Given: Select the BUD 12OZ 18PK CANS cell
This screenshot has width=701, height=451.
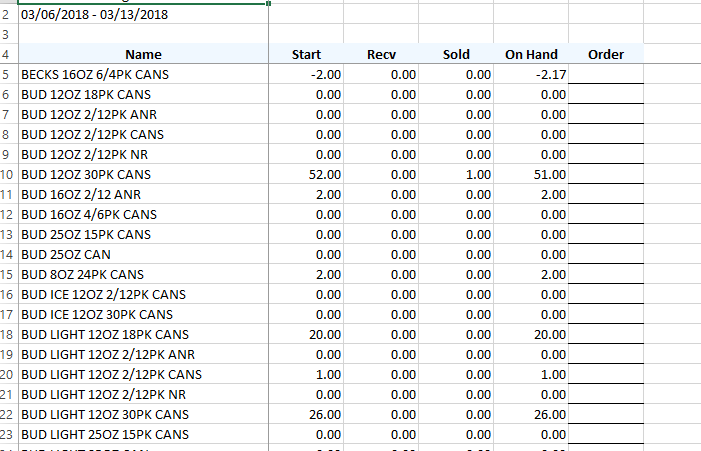Looking at the screenshot, I should click(x=144, y=94).
